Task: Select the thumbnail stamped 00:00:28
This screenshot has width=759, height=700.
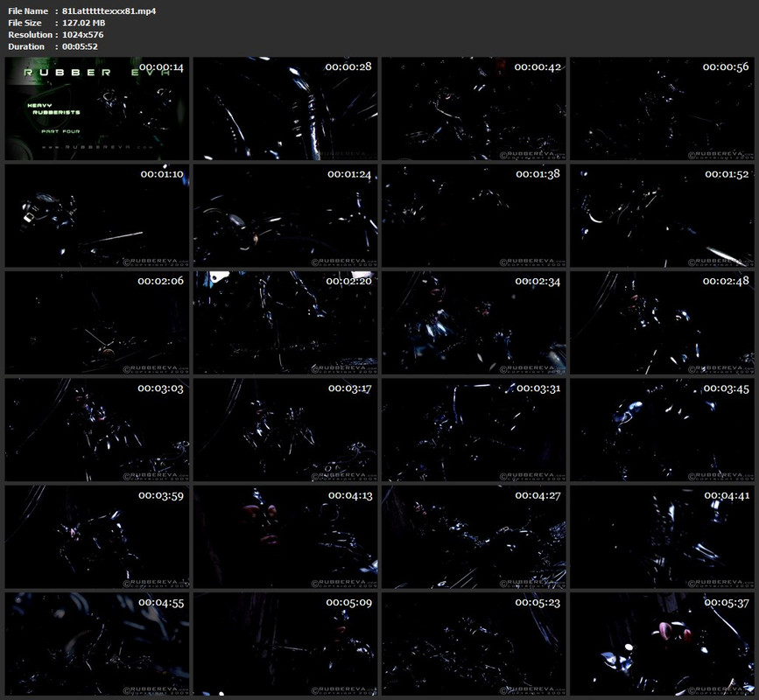Action: [x=285, y=108]
